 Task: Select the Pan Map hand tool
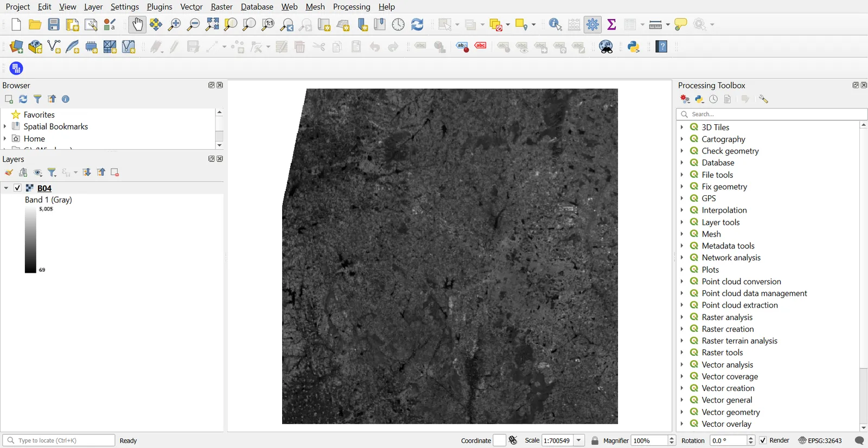click(x=138, y=24)
